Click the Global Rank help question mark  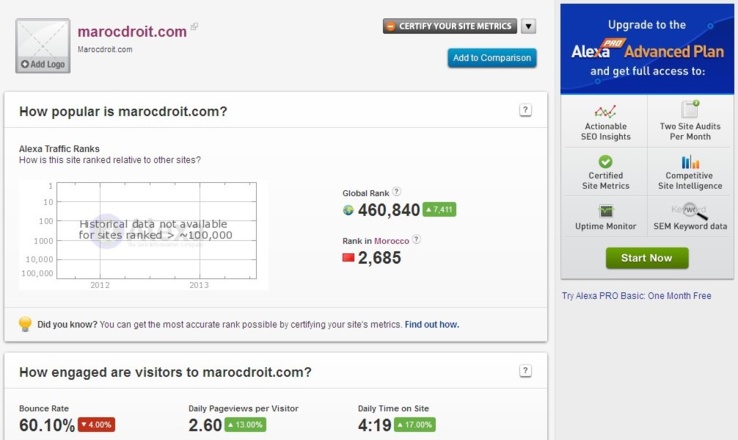tap(397, 192)
